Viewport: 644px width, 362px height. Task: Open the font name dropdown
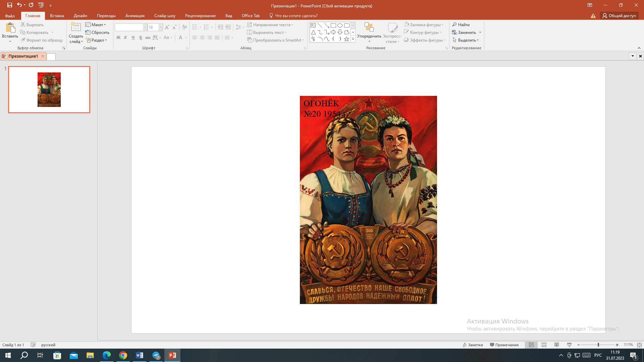(145, 27)
